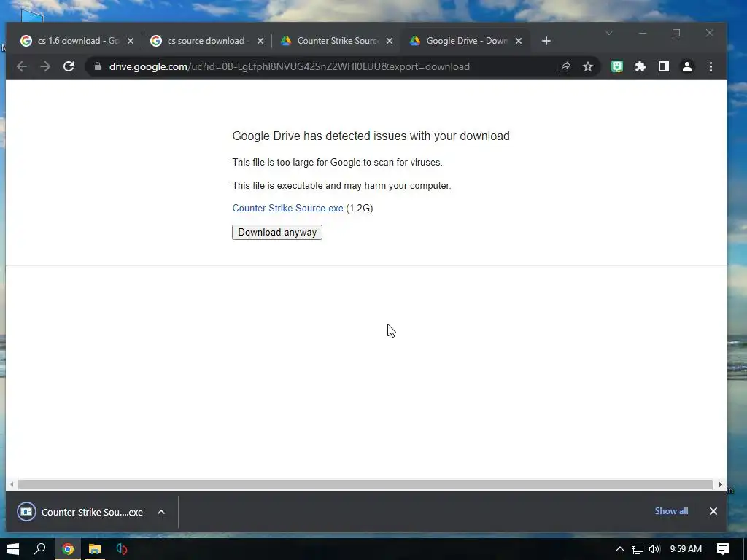Screen dimensions: 747x560
Task: Open Counter Strike Source.exe link
Action: [x=287, y=208]
